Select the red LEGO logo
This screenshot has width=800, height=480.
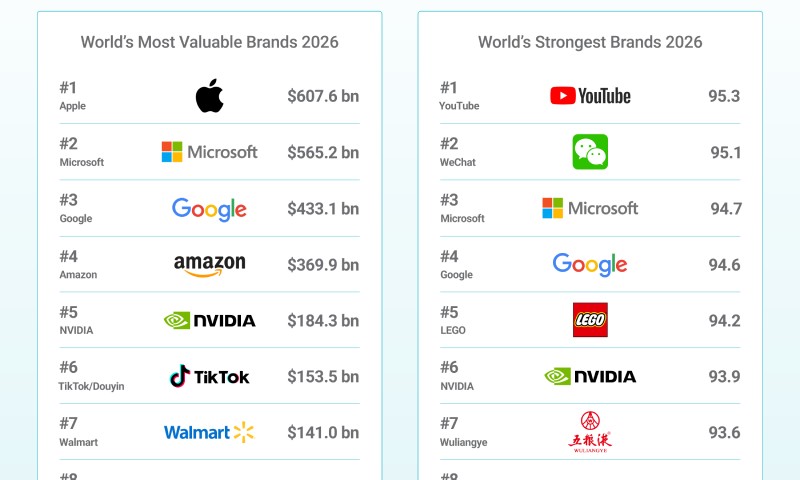590,320
